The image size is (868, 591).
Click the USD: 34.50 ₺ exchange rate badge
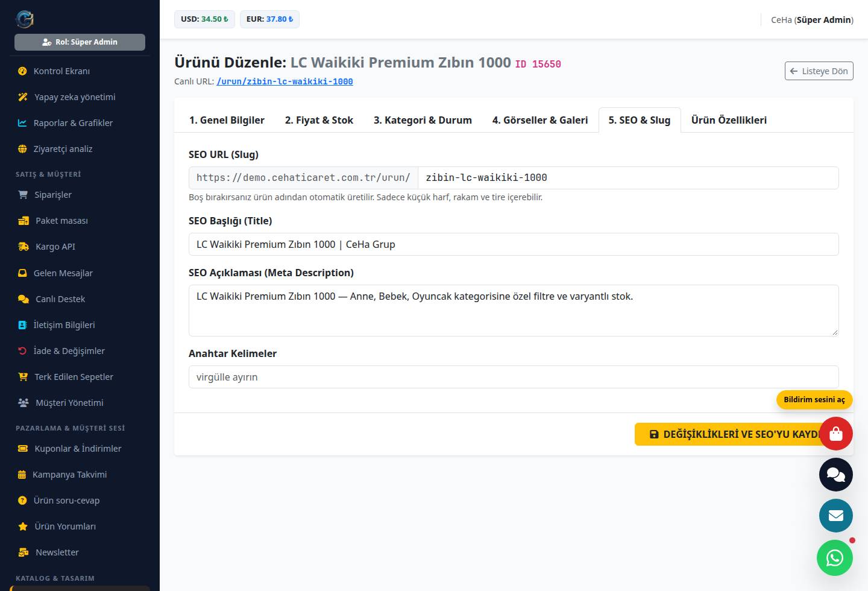coord(204,19)
